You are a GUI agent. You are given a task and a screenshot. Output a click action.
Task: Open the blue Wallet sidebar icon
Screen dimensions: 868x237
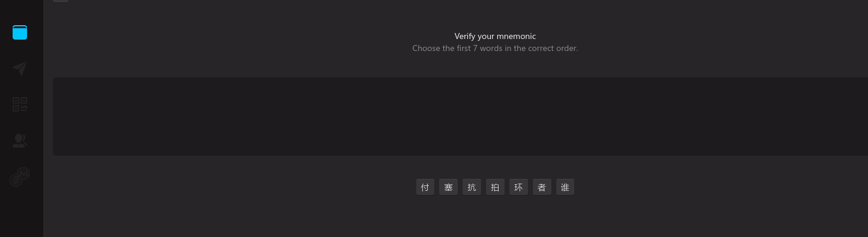20,32
